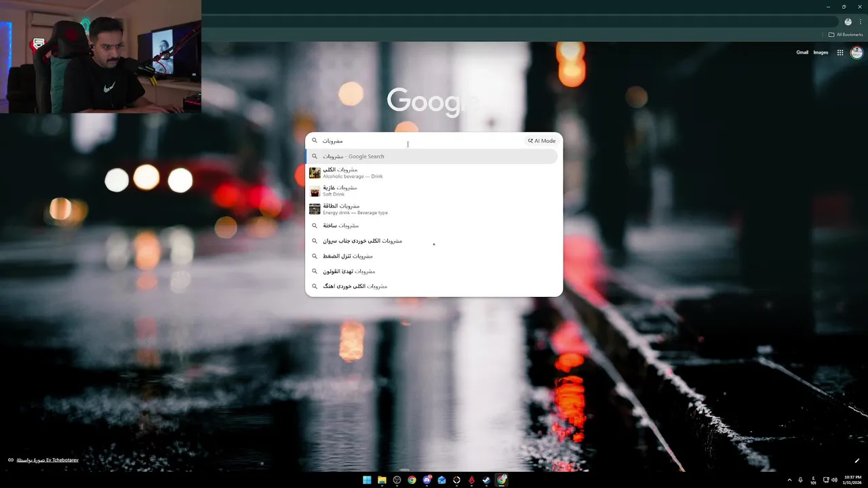Open OBS Studio from taskbar
This screenshot has height=488, width=868.
(397, 480)
